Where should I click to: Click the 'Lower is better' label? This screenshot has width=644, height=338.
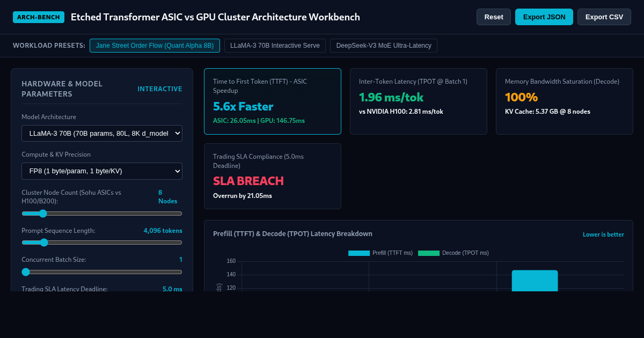(603, 234)
